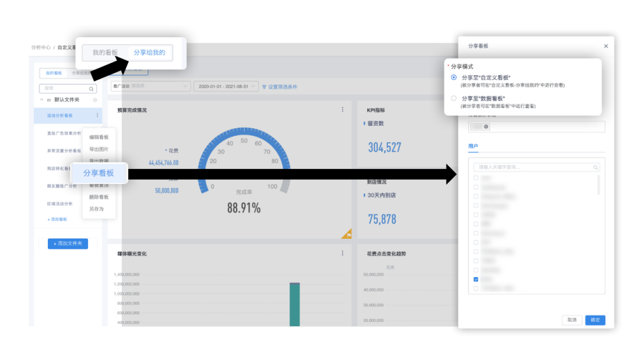
Task: Open the 预算完成情况 card three-dot menu
Action: tap(342, 109)
